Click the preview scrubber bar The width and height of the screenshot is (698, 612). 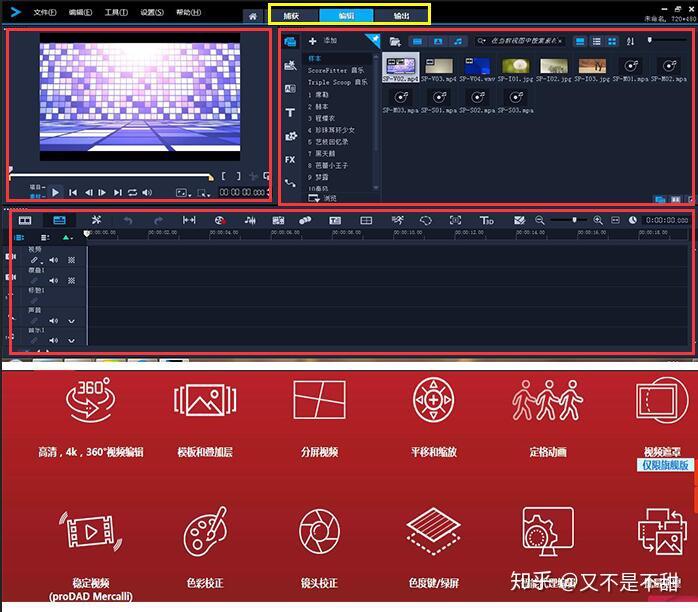[x=110, y=175]
